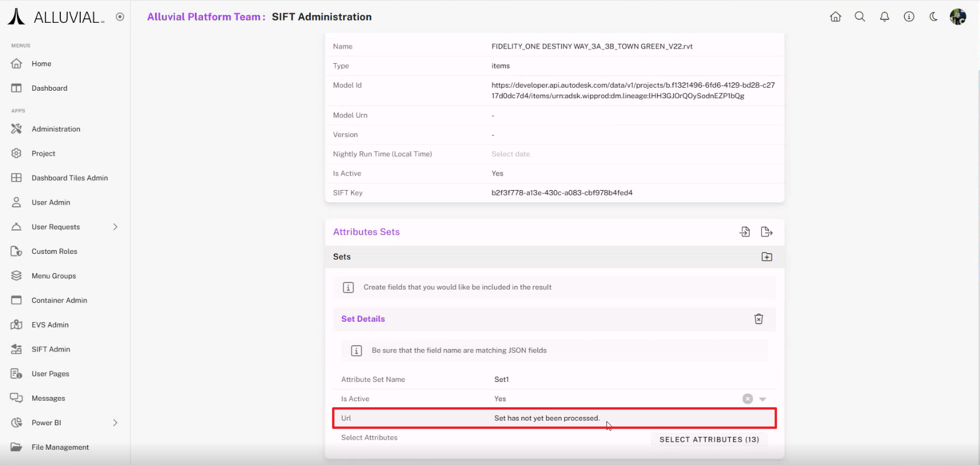Click the import icon in Attributes Sets
Image resolution: width=980 pixels, height=465 pixels.
point(745,232)
